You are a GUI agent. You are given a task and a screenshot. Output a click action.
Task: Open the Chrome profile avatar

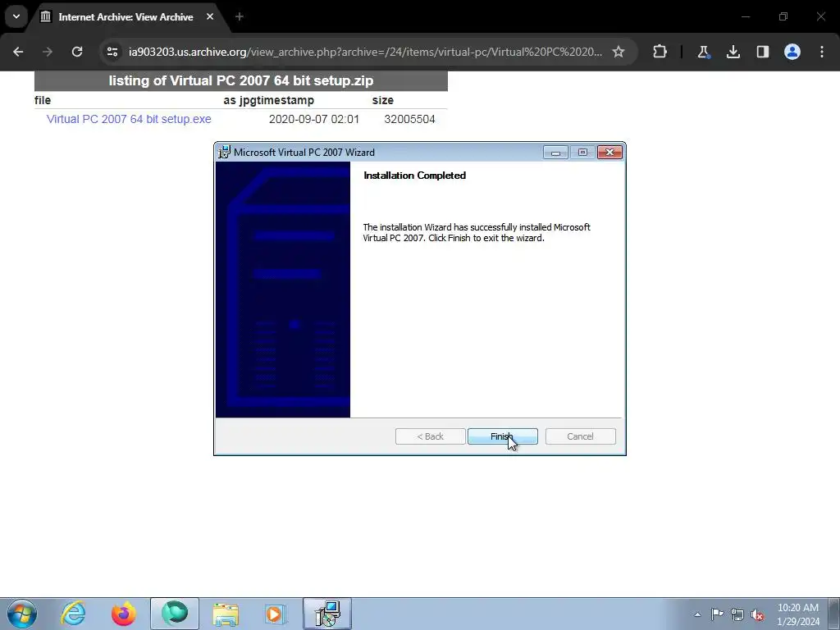point(792,52)
